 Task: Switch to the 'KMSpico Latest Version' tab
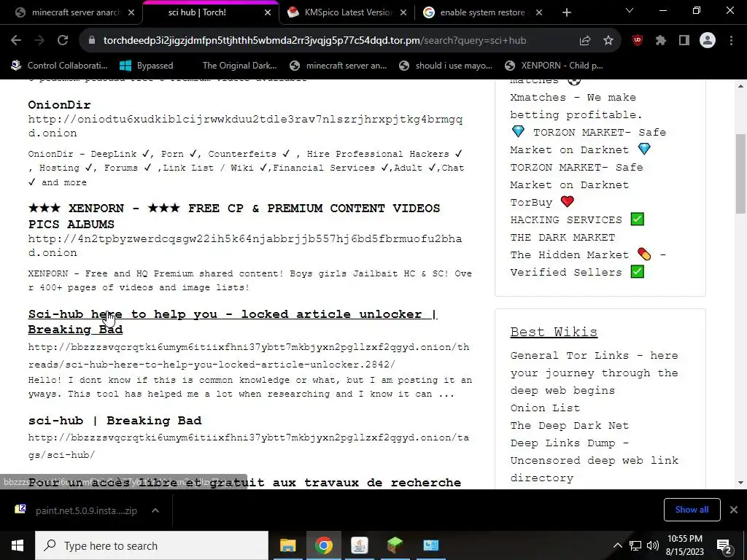point(348,12)
